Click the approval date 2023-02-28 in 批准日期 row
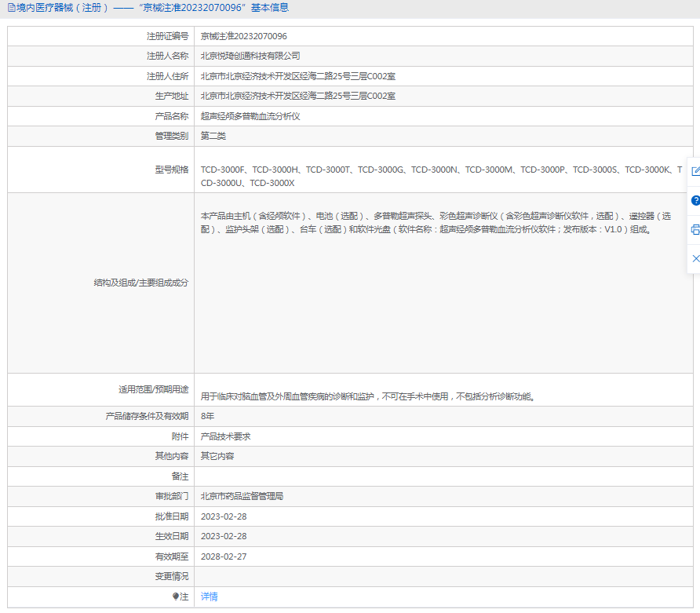Viewport: 700px width, 613px height. point(224,516)
